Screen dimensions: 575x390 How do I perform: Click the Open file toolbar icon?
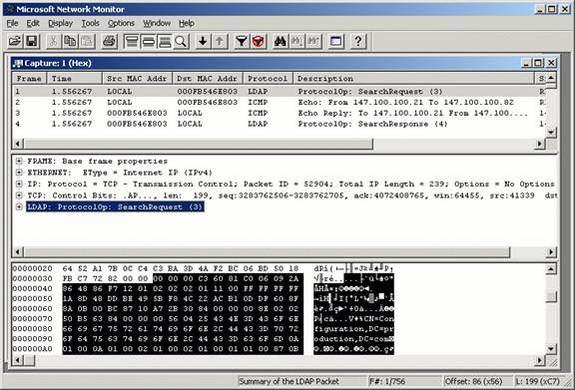(15, 41)
